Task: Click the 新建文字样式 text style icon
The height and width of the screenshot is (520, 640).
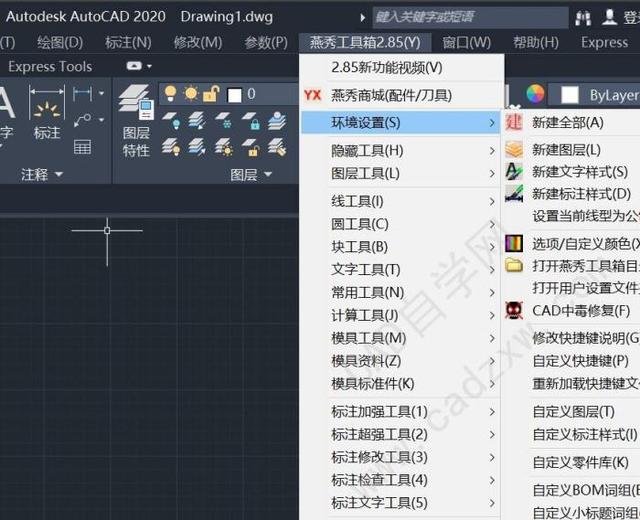Action: (x=514, y=171)
